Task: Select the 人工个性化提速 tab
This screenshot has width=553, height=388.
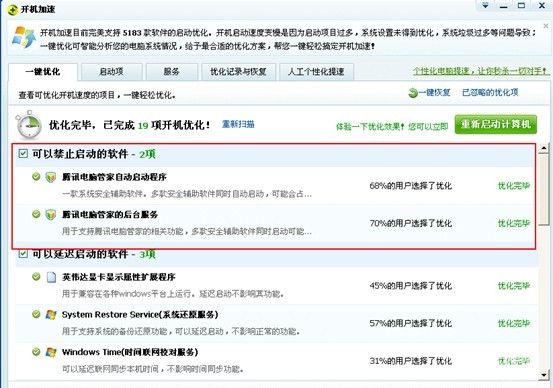Action: click(x=316, y=72)
